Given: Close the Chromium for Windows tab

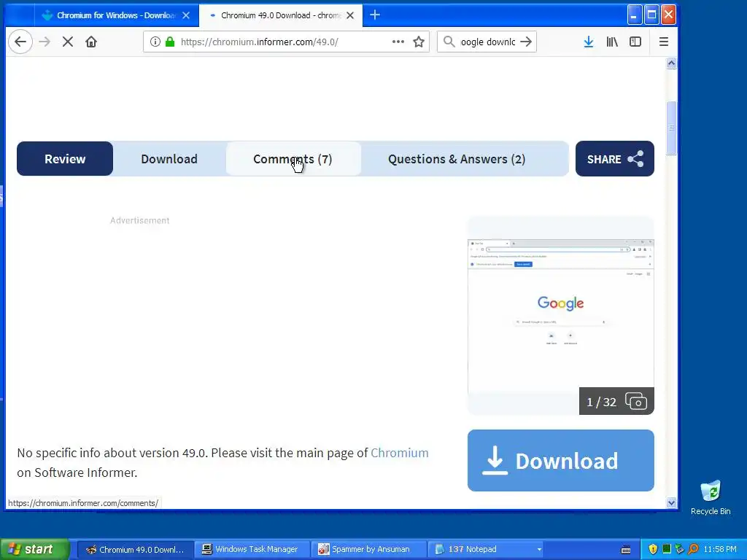Looking at the screenshot, I should [186, 15].
